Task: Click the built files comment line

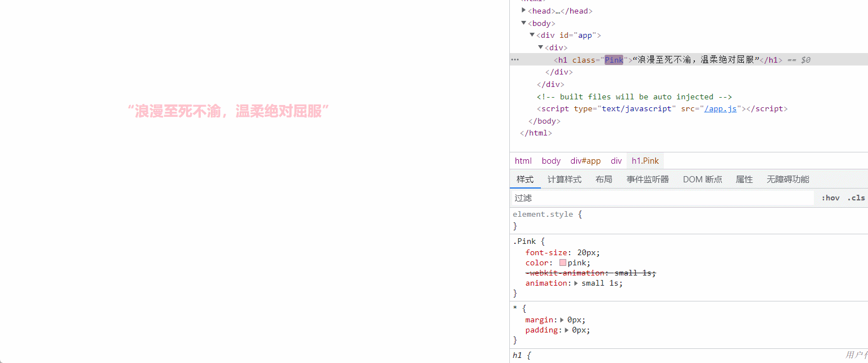Action: tap(634, 97)
